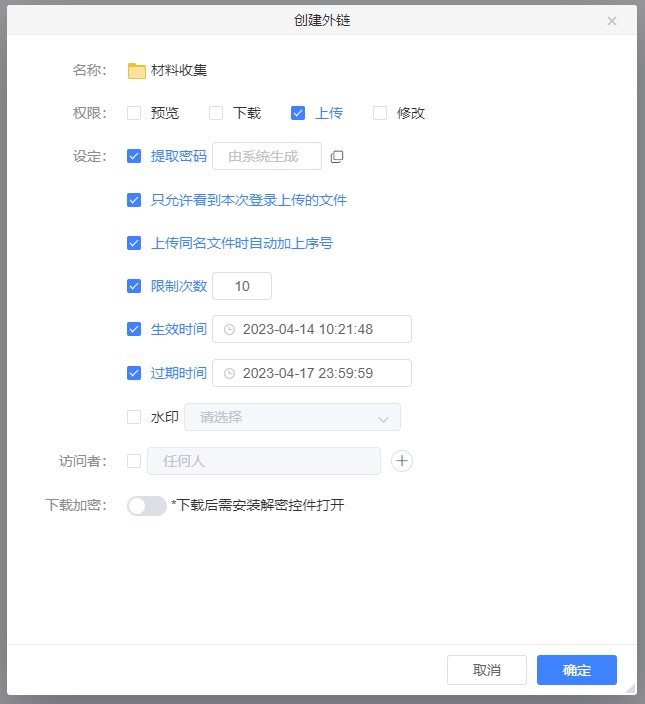
Task: Enable the 下载 permission checkbox
Action: coord(216,113)
